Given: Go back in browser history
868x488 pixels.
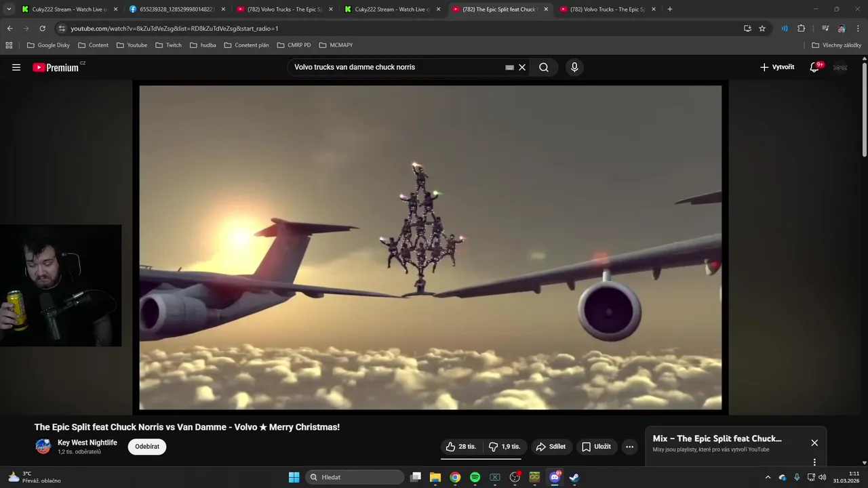Looking at the screenshot, I should click(9, 28).
